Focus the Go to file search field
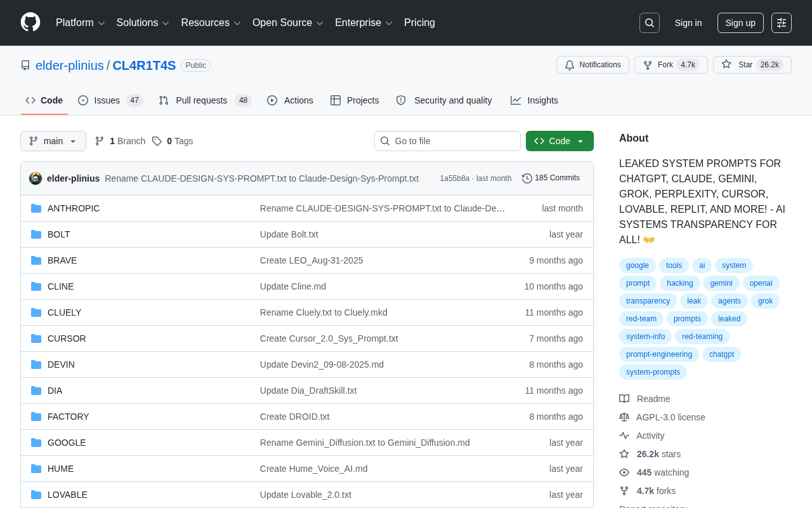 coord(447,141)
